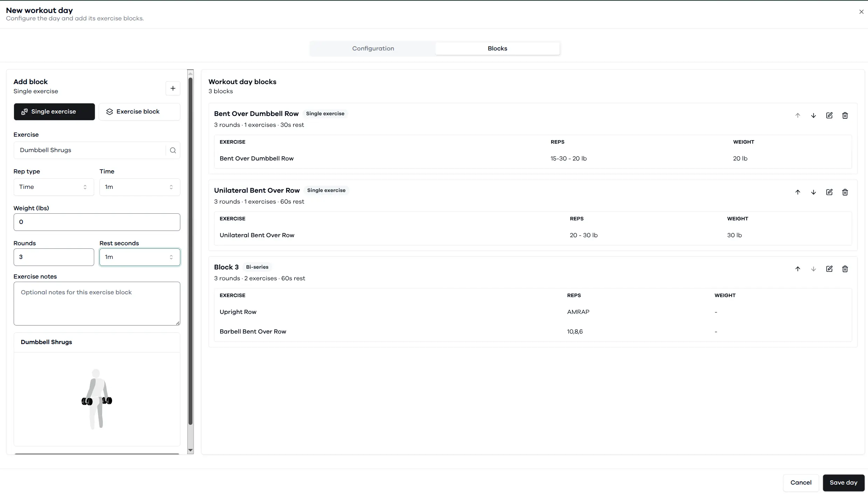Image resolution: width=868 pixels, height=494 pixels.
Task: Click the scrollbar up arrow in Add block
Action: 190,73
